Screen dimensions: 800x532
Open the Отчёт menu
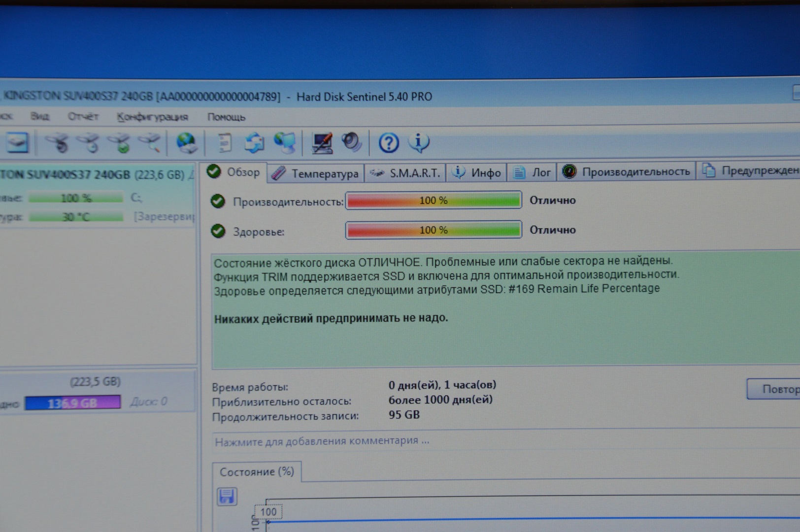[83, 117]
